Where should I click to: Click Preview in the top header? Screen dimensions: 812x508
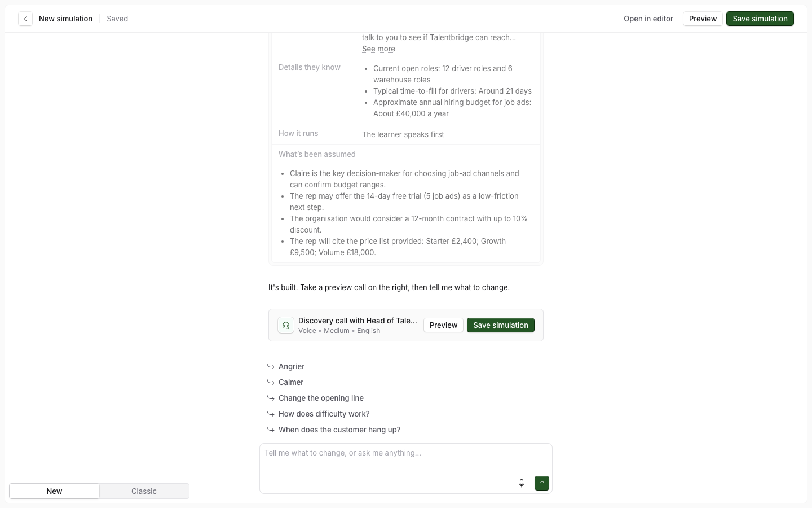(x=703, y=19)
